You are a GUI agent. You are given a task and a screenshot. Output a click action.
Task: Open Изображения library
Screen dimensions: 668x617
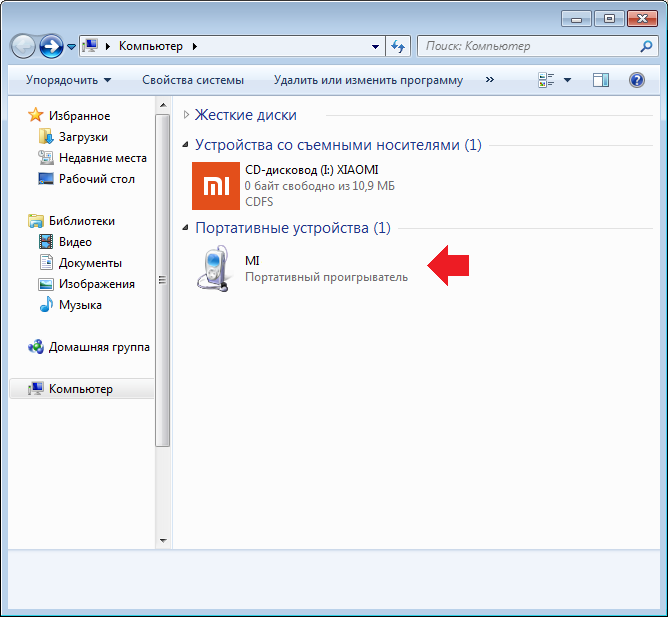pos(97,284)
